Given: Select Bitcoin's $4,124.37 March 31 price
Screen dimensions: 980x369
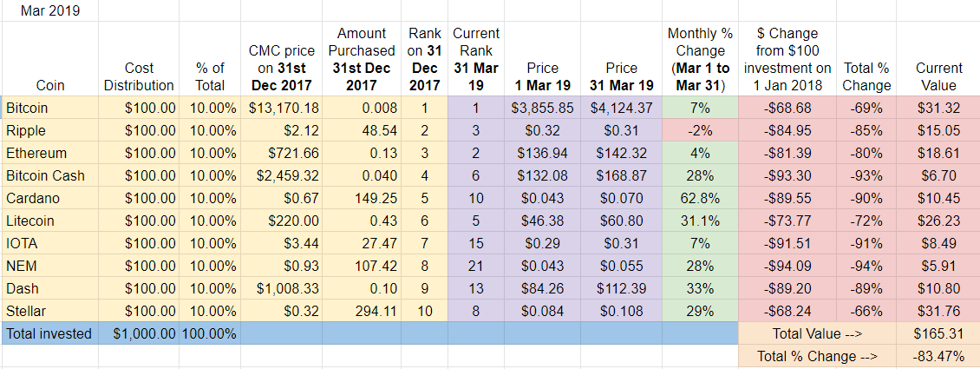Looking at the screenshot, I should [x=621, y=109].
